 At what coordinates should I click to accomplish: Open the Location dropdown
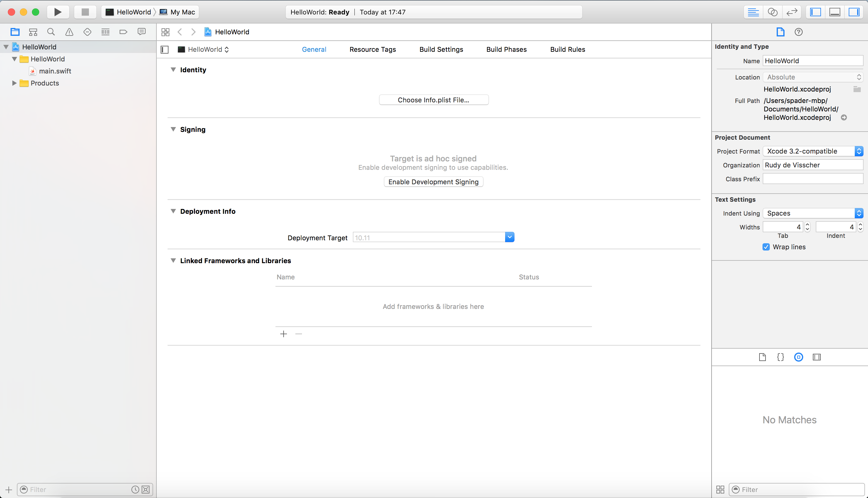pos(813,77)
